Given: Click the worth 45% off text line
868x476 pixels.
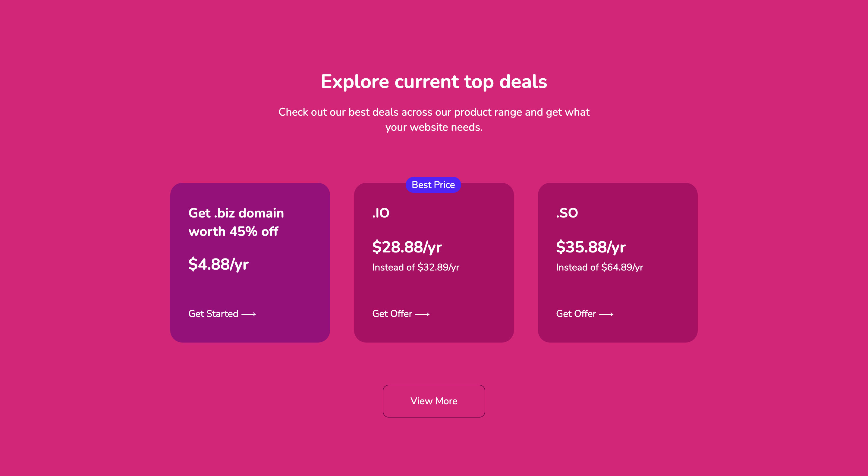Looking at the screenshot, I should tap(233, 231).
